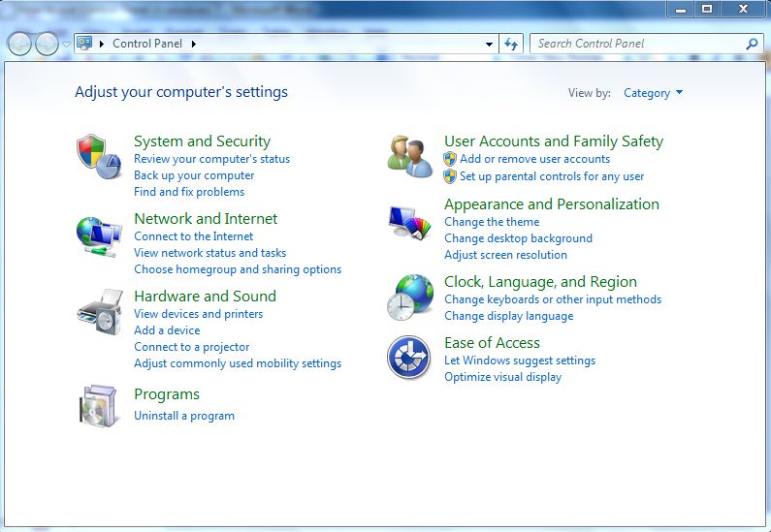Open Appearance and Personalization heading

pyautogui.click(x=552, y=204)
